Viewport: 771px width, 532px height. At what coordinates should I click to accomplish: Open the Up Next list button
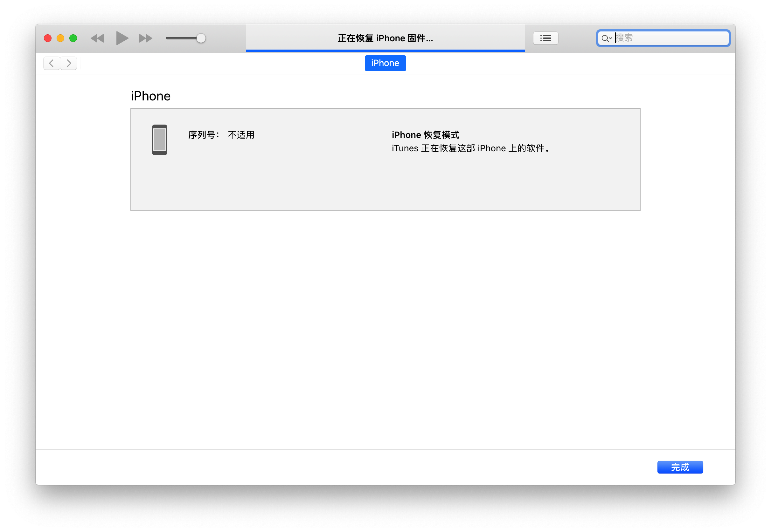pyautogui.click(x=545, y=38)
